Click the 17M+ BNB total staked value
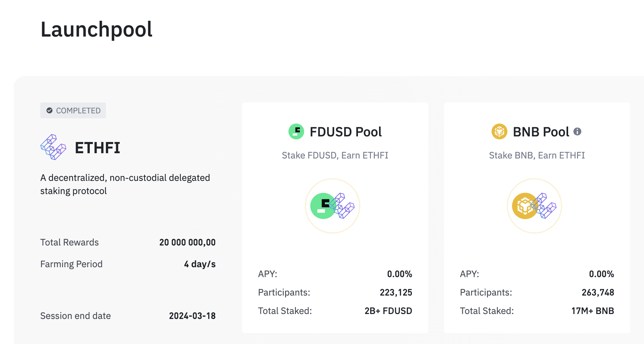The width and height of the screenshot is (644, 344). click(x=593, y=311)
